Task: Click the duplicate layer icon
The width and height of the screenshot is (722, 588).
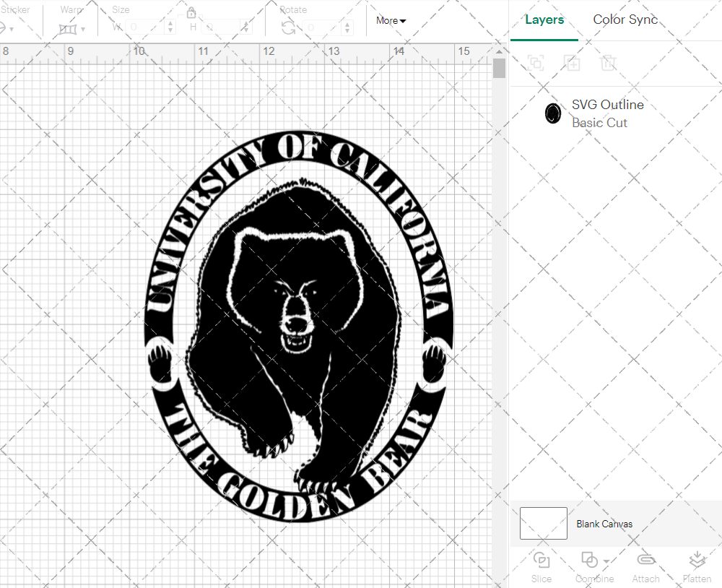Action: pos(536,63)
